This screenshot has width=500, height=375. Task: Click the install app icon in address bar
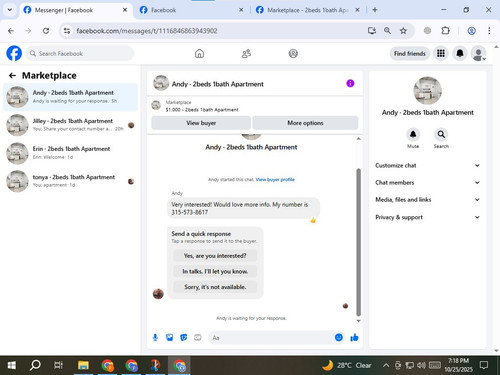[x=372, y=31]
